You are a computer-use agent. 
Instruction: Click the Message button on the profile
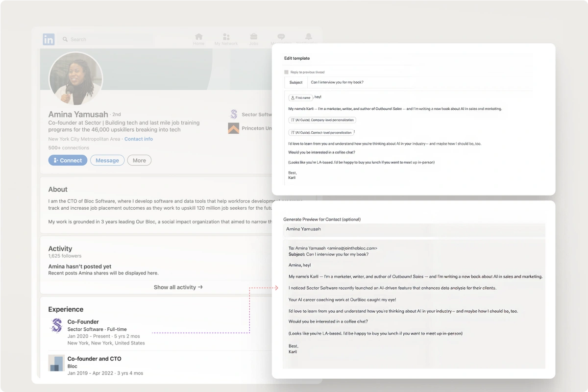point(107,160)
